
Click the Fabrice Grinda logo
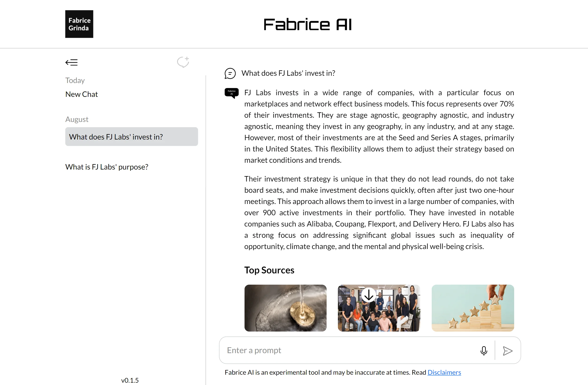point(79,24)
